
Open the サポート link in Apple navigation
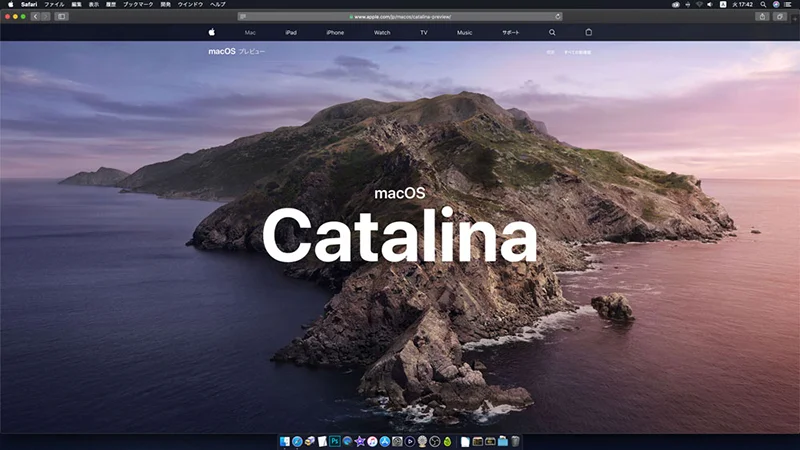tap(510, 32)
